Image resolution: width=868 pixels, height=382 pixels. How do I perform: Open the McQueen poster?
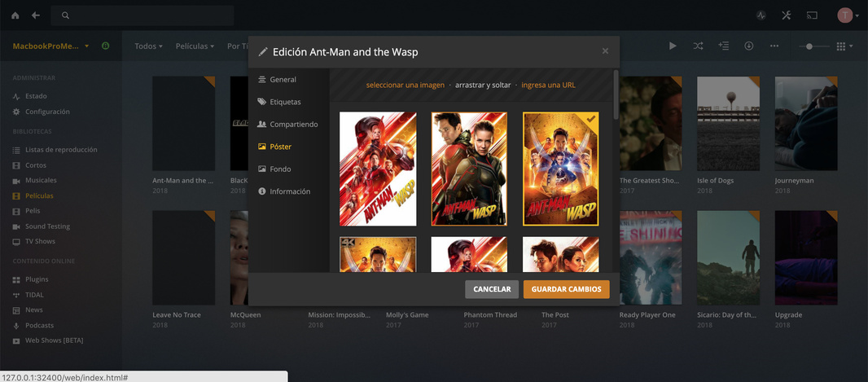[x=239, y=258]
